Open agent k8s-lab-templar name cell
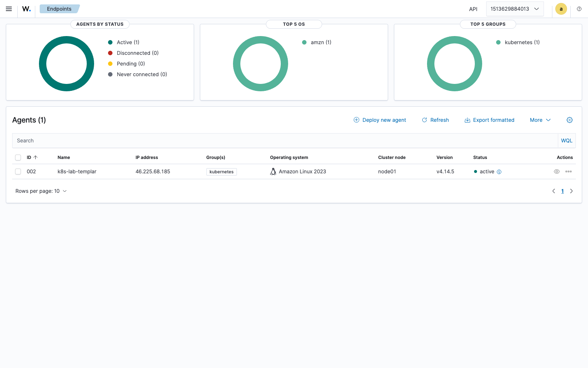588x368 pixels. click(77, 171)
